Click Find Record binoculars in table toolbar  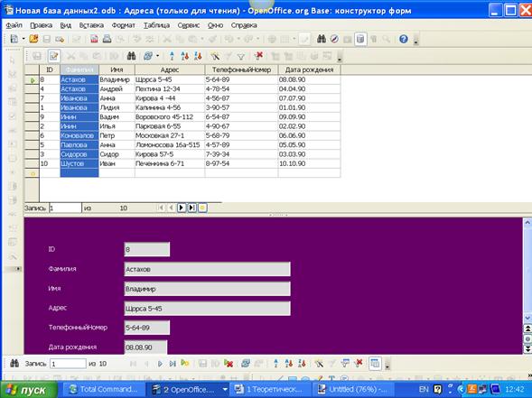point(131,56)
